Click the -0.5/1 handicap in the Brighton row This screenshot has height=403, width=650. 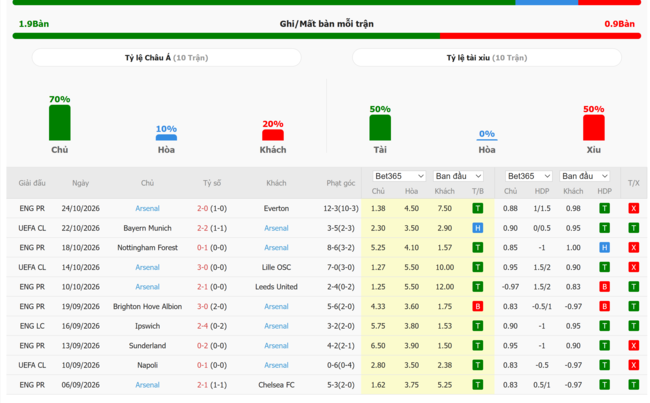[x=541, y=306]
